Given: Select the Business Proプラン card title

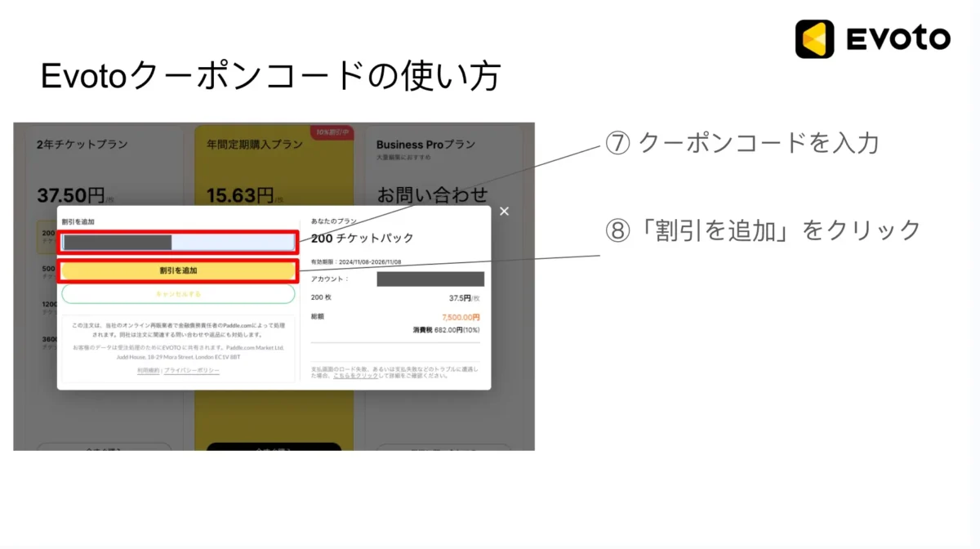Looking at the screenshot, I should click(x=425, y=145).
